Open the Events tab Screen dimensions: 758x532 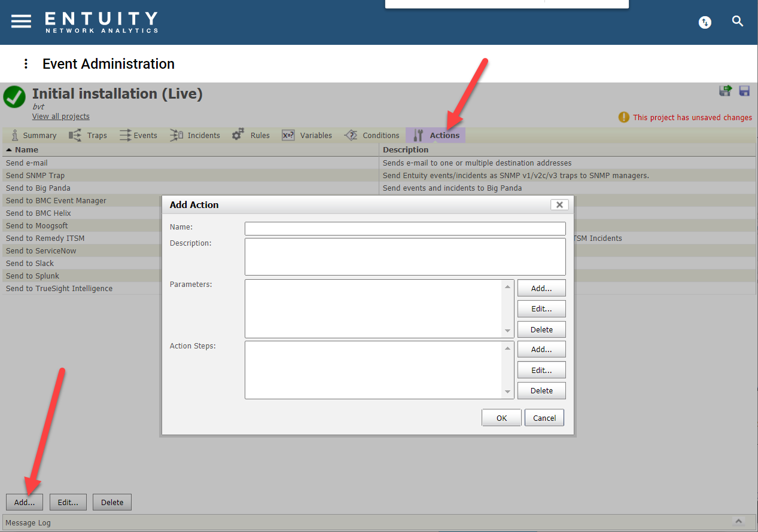[x=138, y=136]
